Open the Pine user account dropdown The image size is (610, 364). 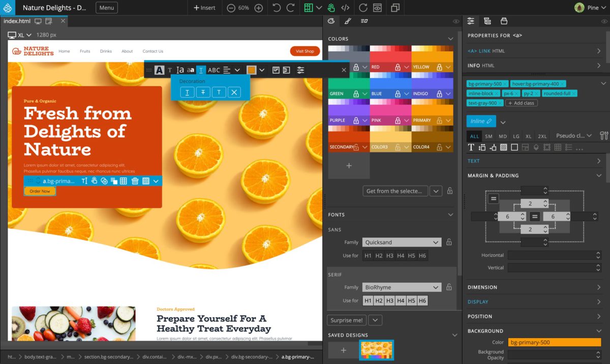pyautogui.click(x=590, y=8)
